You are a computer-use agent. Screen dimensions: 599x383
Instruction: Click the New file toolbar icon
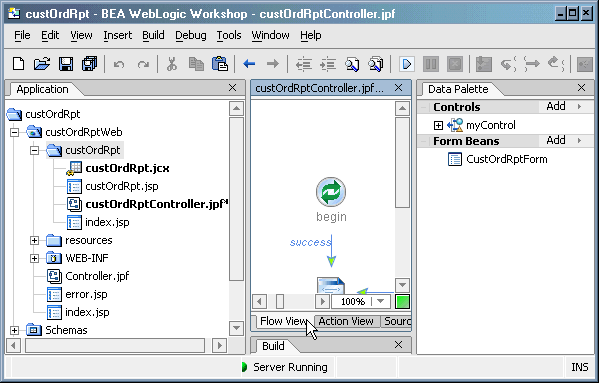click(x=18, y=64)
